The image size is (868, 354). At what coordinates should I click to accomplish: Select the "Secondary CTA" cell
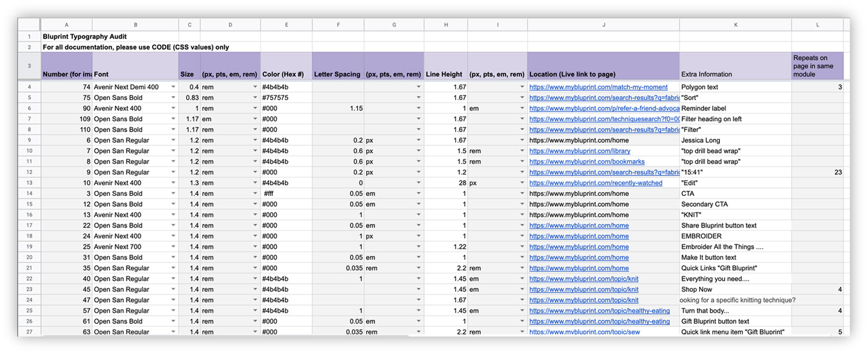pos(736,204)
